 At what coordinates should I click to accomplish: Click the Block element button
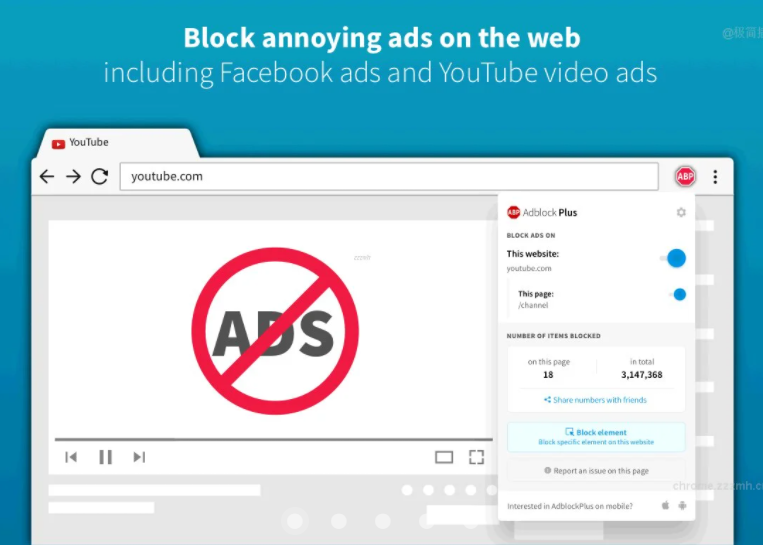[x=596, y=436]
